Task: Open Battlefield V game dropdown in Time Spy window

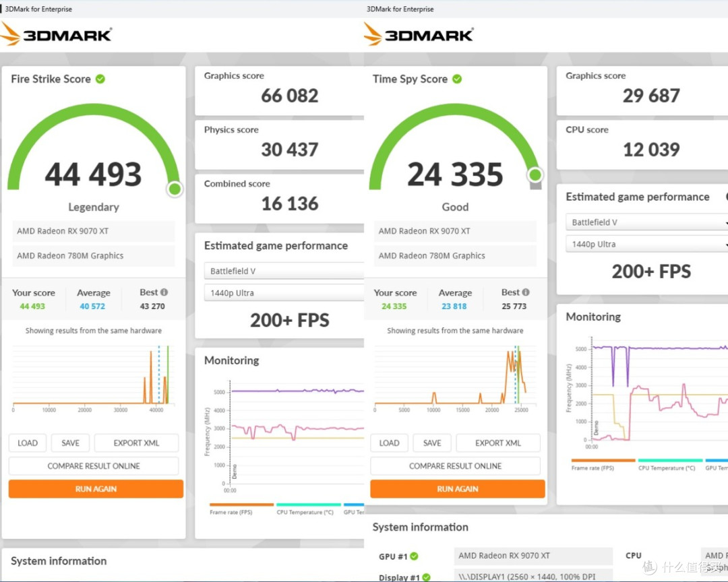Action: [x=646, y=222]
